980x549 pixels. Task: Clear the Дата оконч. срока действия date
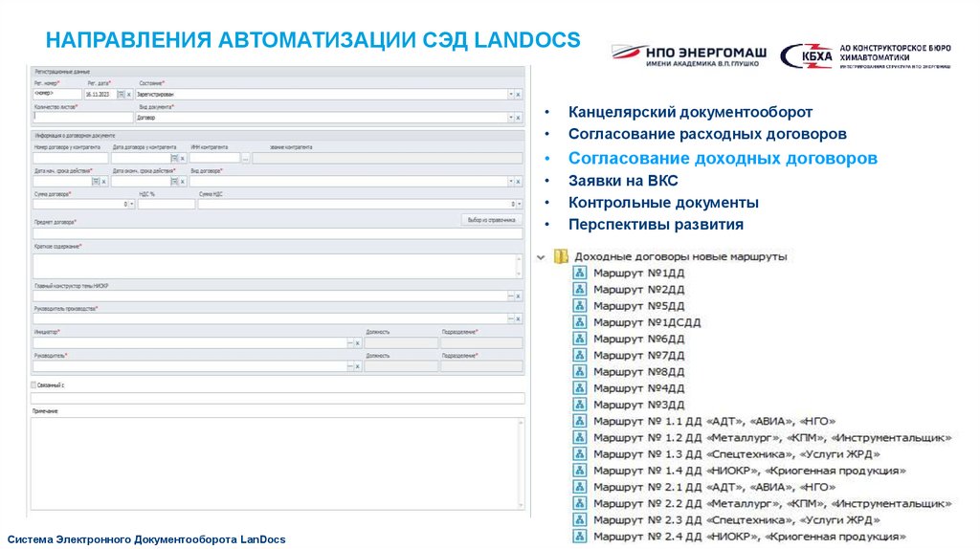[182, 181]
